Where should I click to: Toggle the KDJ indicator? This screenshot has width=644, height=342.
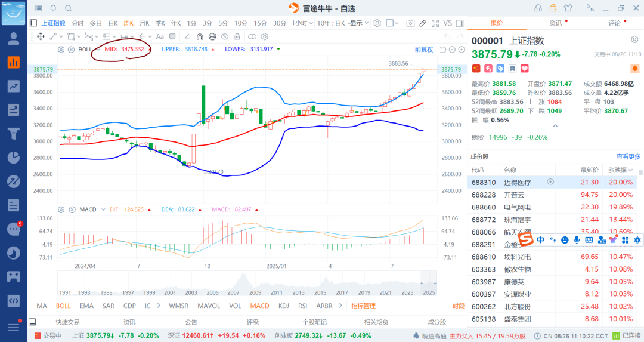point(284,306)
